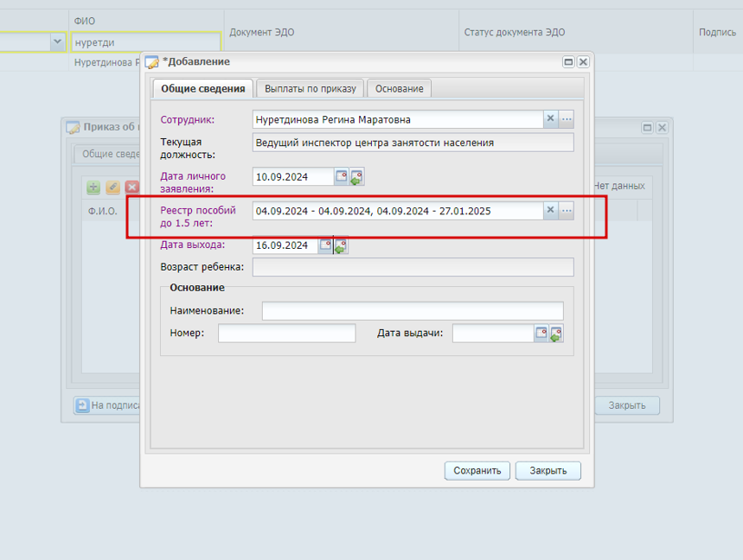
Task: Maximize the Приказ background window
Action: [x=647, y=127]
